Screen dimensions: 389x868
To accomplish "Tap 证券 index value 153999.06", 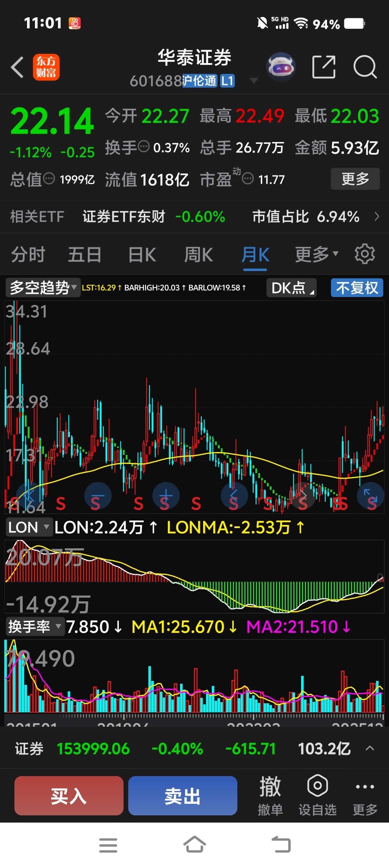I will pos(93,749).
